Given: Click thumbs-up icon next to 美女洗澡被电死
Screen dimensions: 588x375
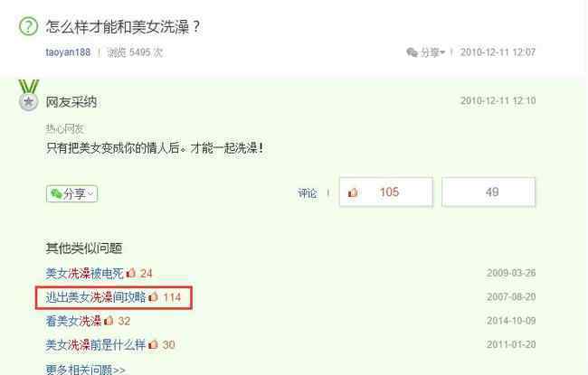Looking at the screenshot, I should pyautogui.click(x=131, y=273).
